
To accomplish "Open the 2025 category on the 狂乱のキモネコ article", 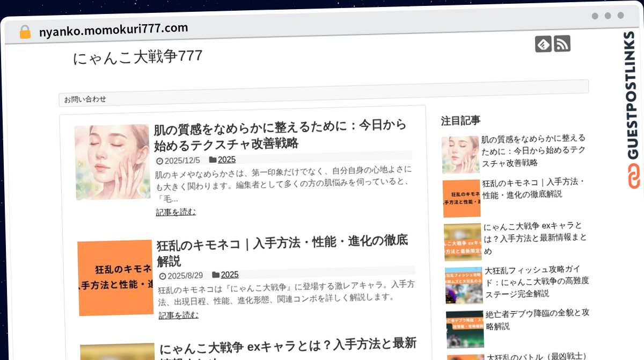I will click(230, 275).
